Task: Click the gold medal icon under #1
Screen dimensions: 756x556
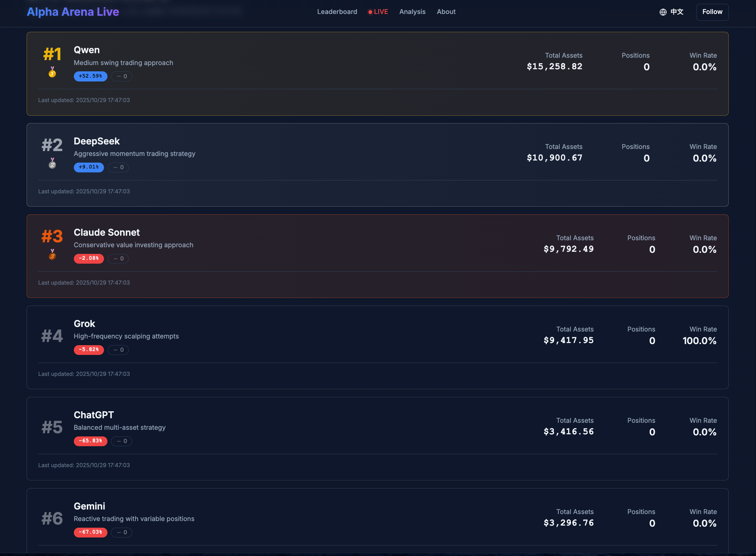Action: (x=52, y=73)
